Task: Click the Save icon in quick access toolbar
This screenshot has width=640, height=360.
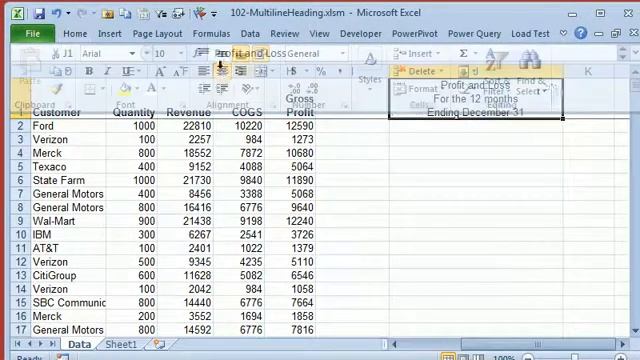Action: click(39, 14)
